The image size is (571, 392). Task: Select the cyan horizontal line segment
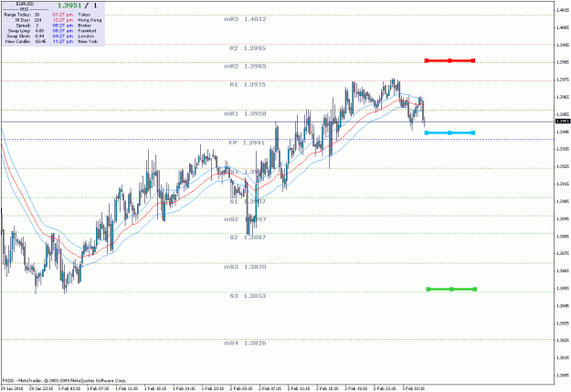[x=449, y=132]
